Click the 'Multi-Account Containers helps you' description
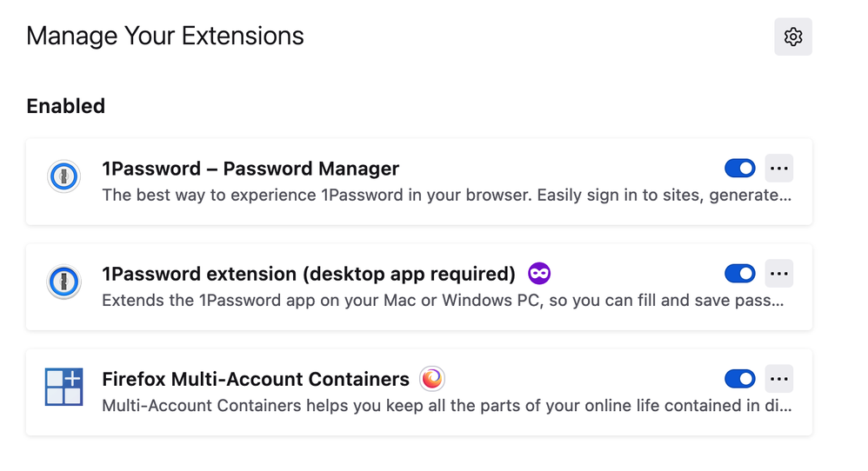 (446, 405)
